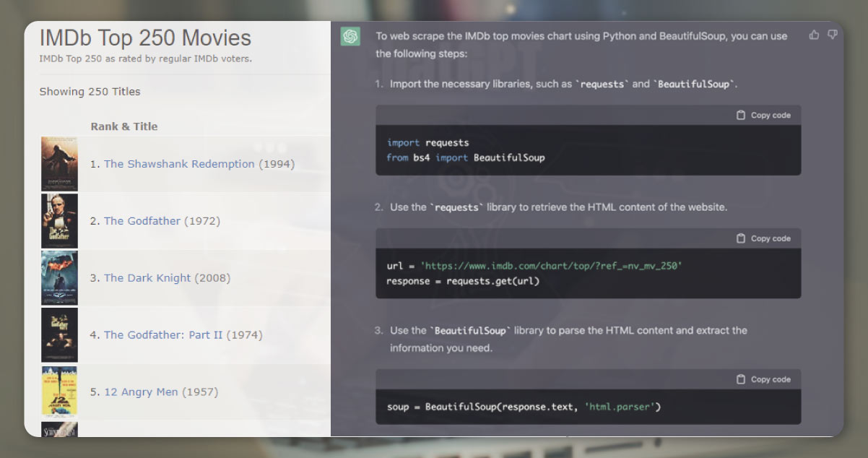Click step 1 Import the necessary libraries text

pyautogui.click(x=563, y=84)
